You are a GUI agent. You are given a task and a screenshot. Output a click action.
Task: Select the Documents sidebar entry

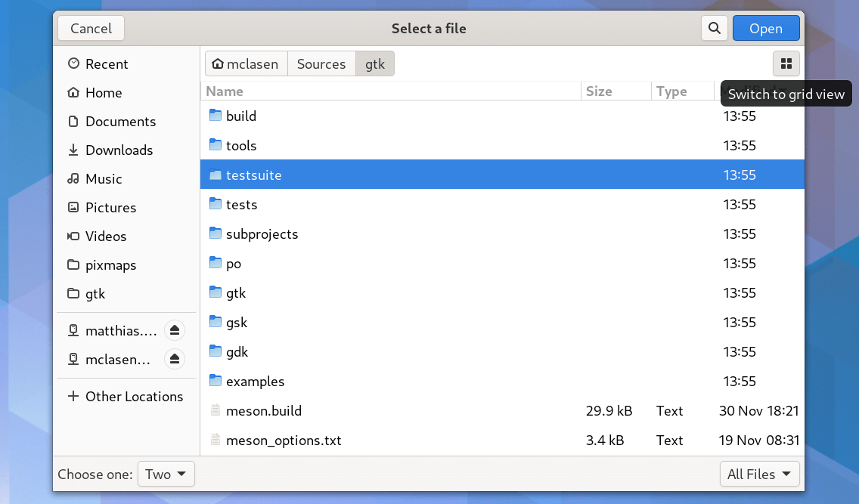[119, 121]
